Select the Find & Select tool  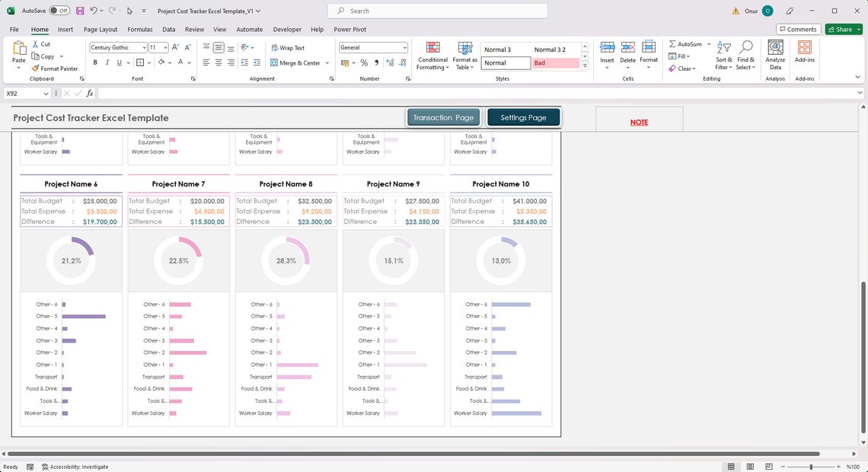745,55
